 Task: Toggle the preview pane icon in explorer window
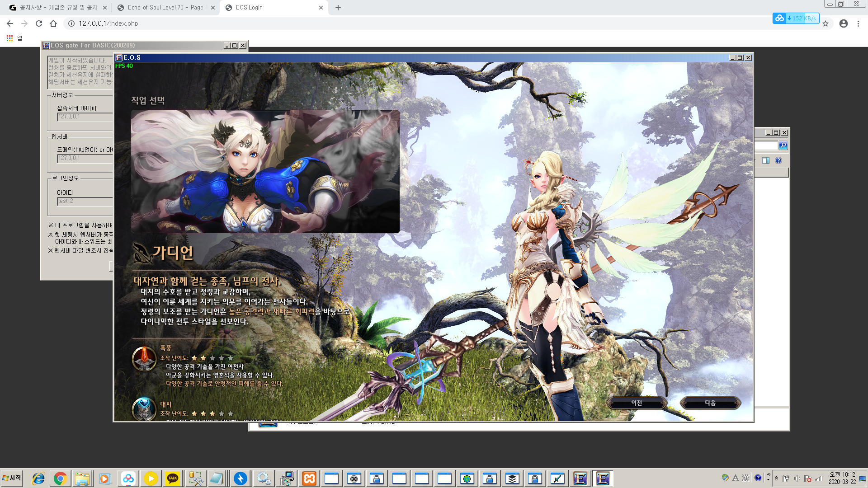[766, 160]
